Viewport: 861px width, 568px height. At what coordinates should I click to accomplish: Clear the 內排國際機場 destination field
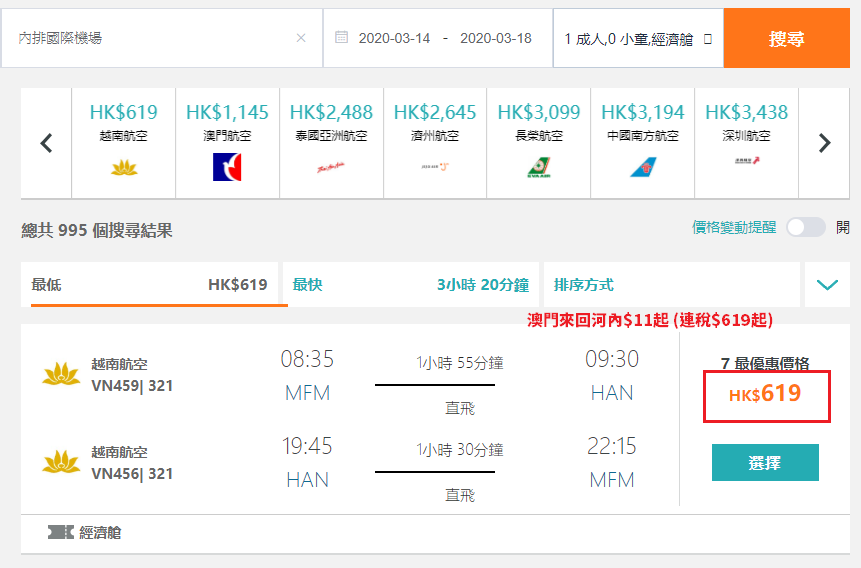tap(301, 38)
